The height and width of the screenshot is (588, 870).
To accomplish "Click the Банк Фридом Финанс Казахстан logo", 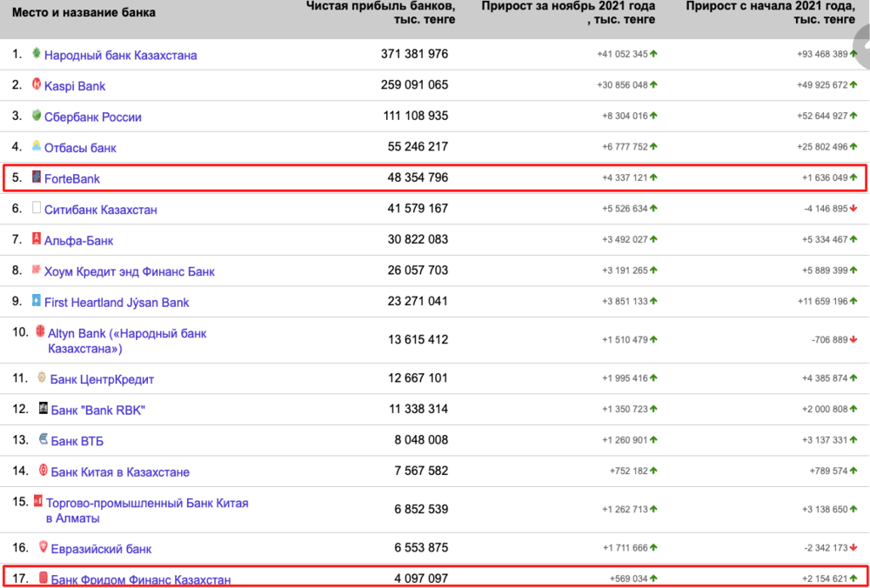I will pyautogui.click(x=43, y=578).
